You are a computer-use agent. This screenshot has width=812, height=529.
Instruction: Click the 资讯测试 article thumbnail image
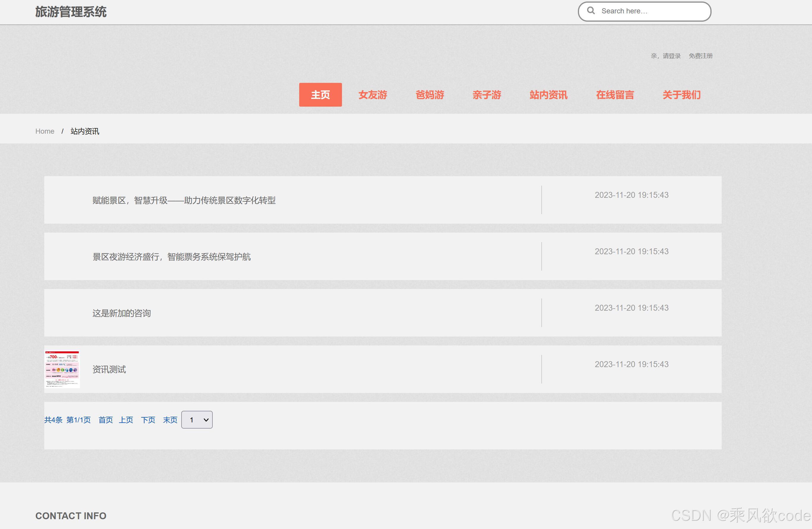pos(62,369)
